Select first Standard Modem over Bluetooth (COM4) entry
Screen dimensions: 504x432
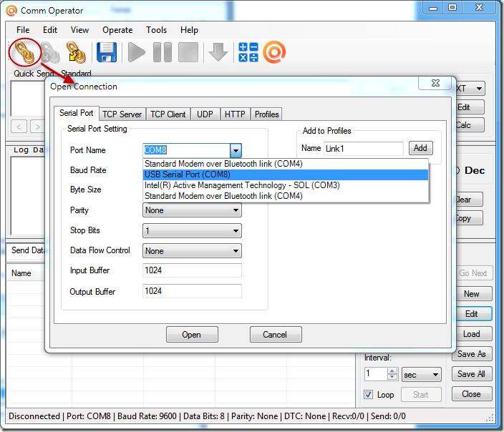286,164
